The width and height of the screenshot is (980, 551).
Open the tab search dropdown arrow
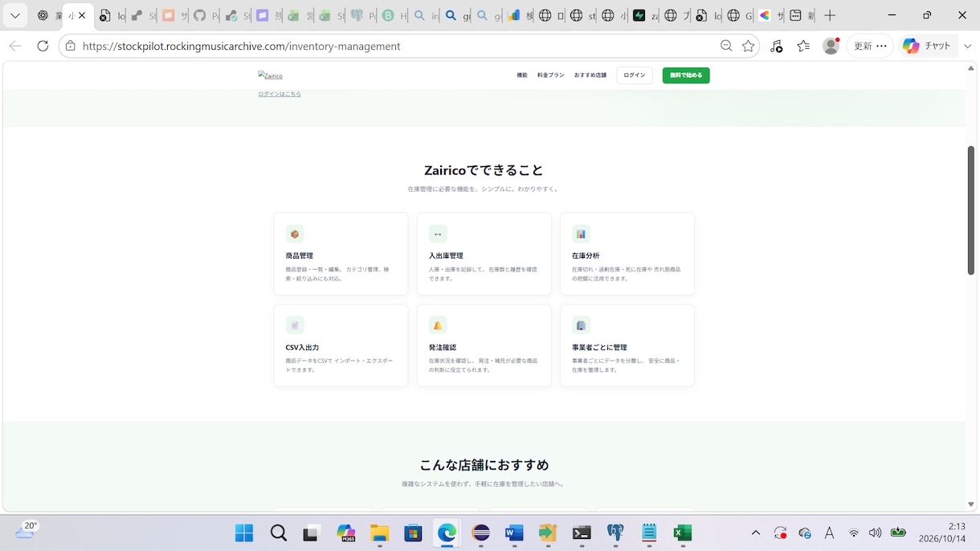(x=15, y=15)
